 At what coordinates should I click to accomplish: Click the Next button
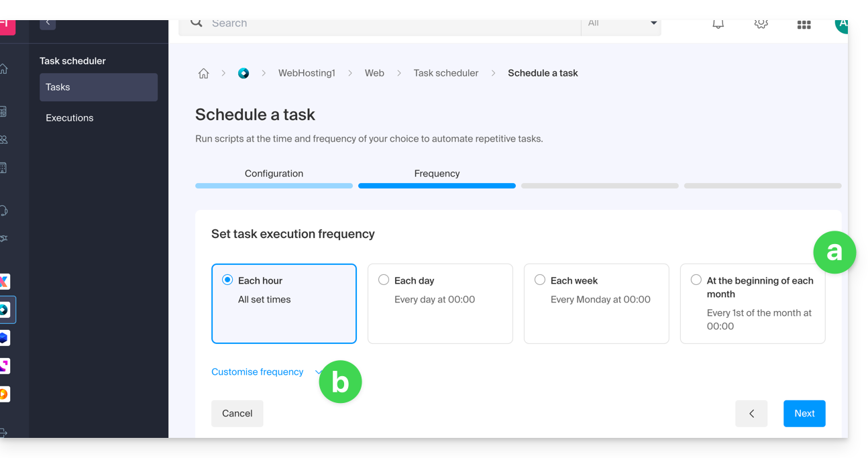tap(804, 414)
